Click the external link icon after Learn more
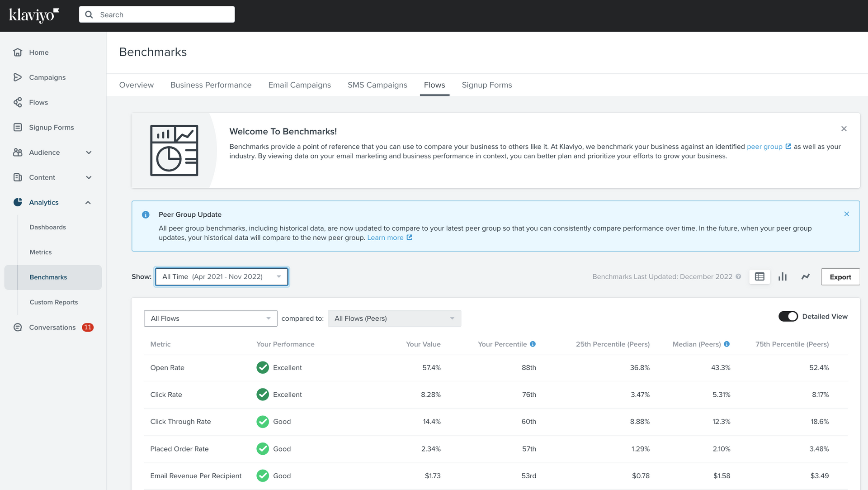 (409, 237)
